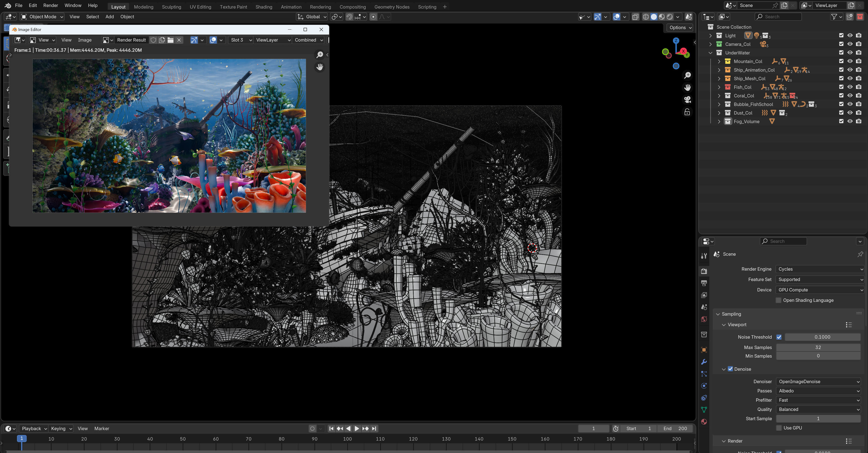Click frame 100 on the timeline
868x453 pixels.
click(x=347, y=439)
